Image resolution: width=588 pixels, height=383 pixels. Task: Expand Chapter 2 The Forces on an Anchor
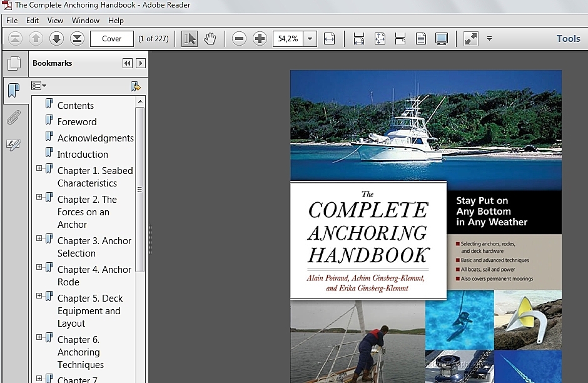[x=39, y=197]
